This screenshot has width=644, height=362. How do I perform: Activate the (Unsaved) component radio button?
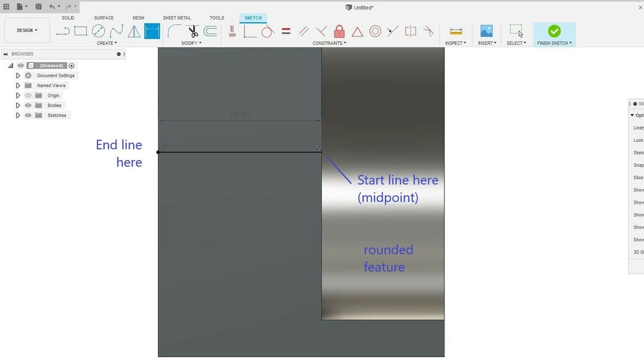click(x=71, y=65)
